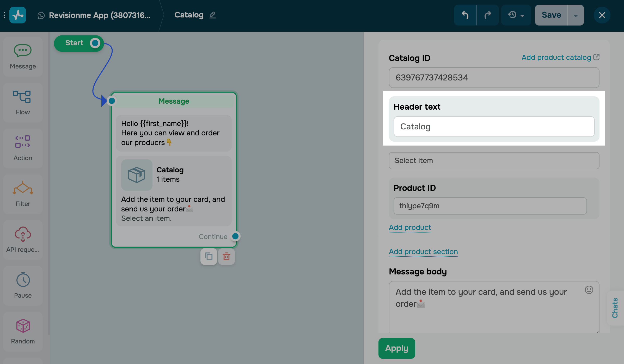Screen dimensions: 624x364
Task: Open the Chats side tab
Action: pyautogui.click(x=615, y=308)
